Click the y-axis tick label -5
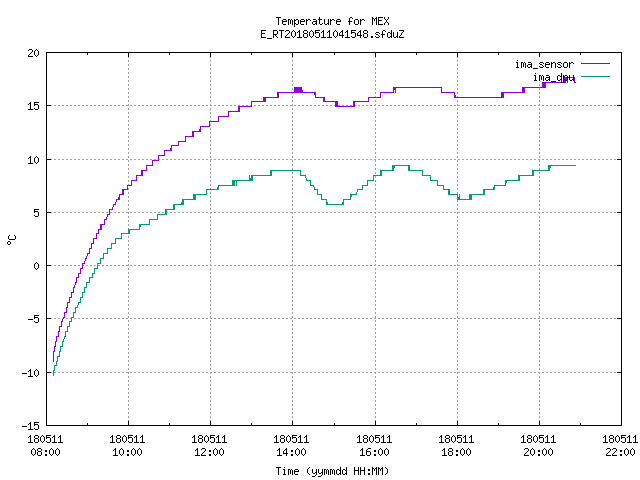Viewport: 640px width, 480px height. (31, 319)
